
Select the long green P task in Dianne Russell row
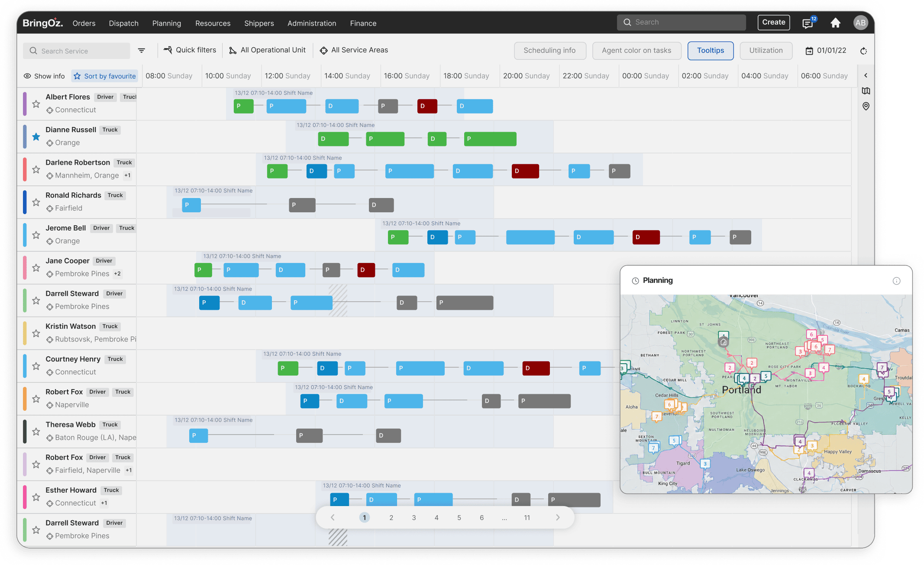point(490,139)
